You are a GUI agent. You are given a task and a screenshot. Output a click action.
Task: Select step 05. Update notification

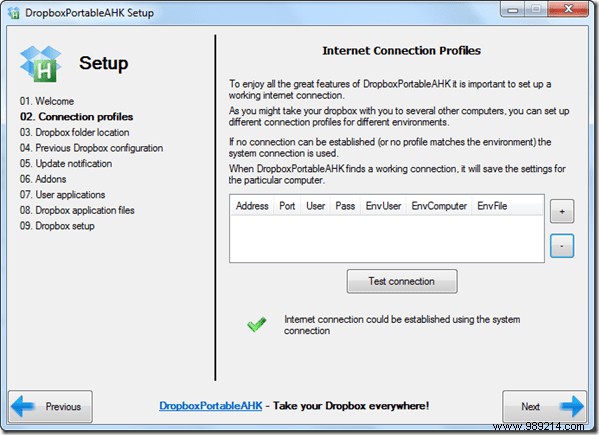coord(66,163)
